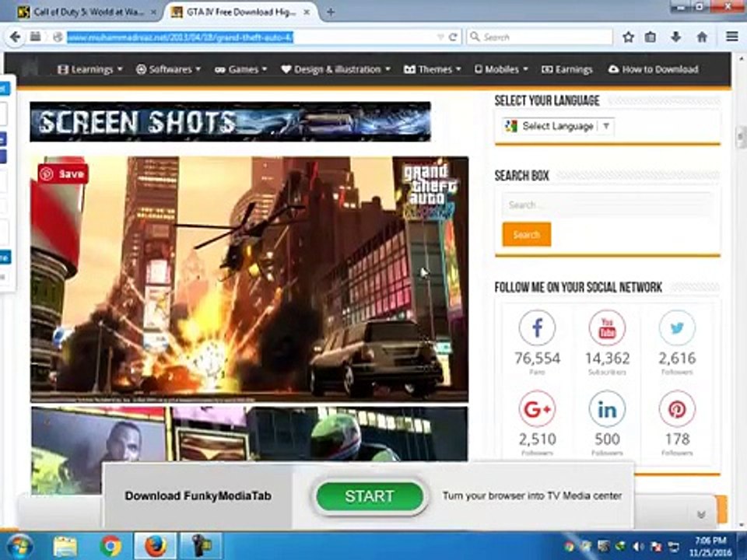The image size is (747, 560).
Task: Click the SCREEN SHOTS banner image
Action: (230, 121)
